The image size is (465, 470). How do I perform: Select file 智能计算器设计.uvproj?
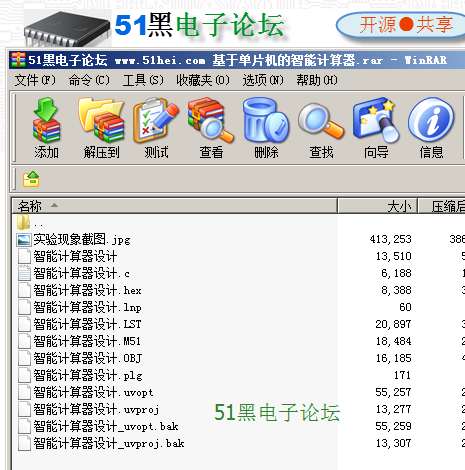tap(96, 409)
